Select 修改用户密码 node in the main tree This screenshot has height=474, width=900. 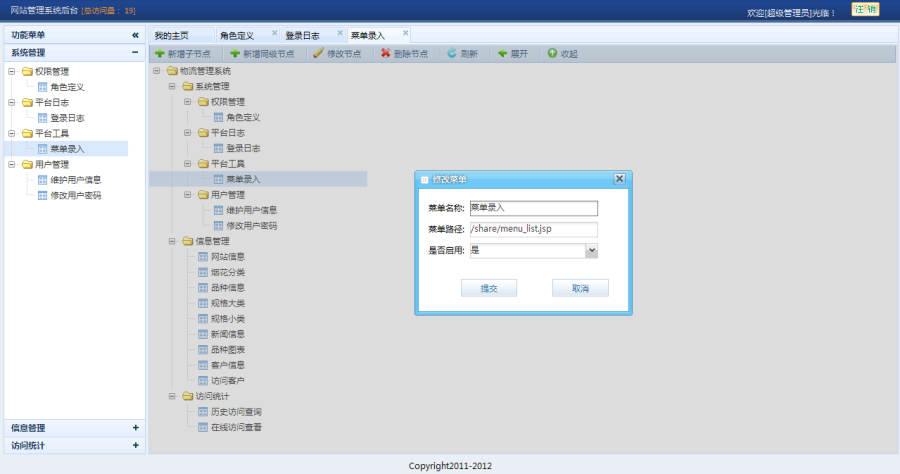251,226
